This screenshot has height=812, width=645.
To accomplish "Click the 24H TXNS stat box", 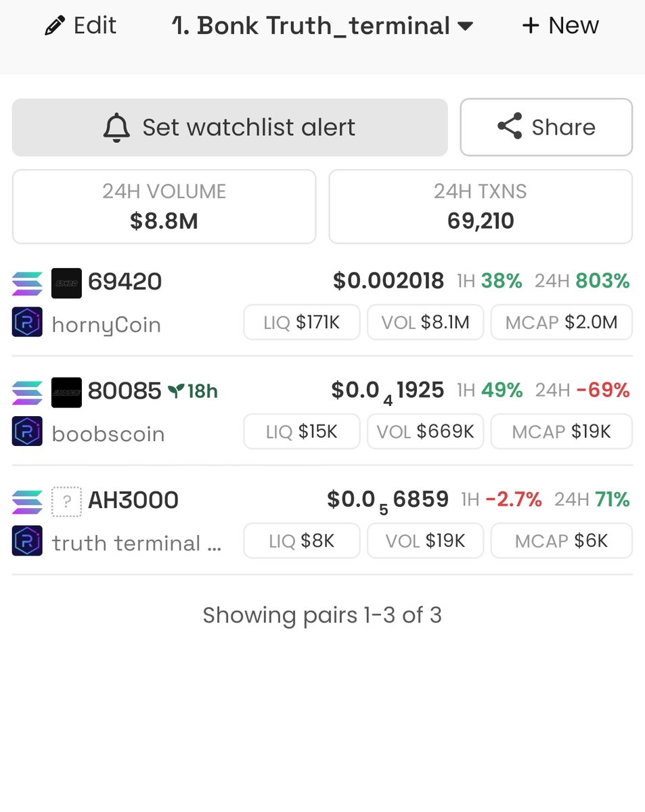I will 481,206.
